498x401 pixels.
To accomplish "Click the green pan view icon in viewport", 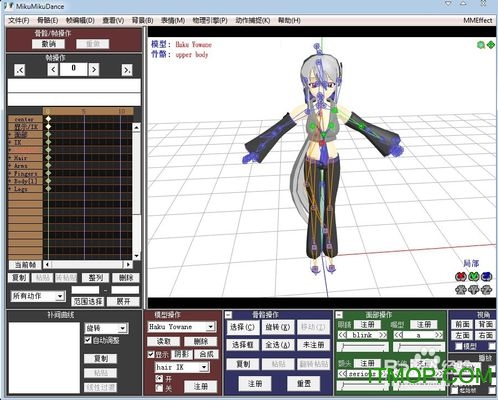I will coord(491,45).
